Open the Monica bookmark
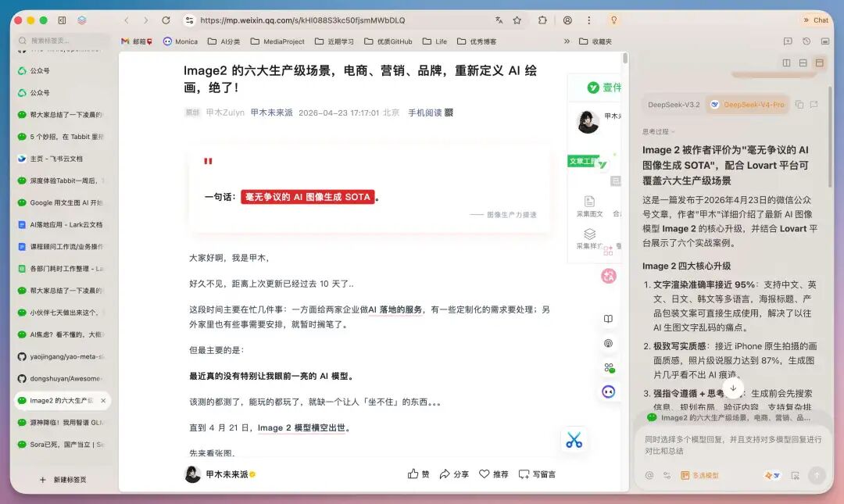 (x=181, y=41)
